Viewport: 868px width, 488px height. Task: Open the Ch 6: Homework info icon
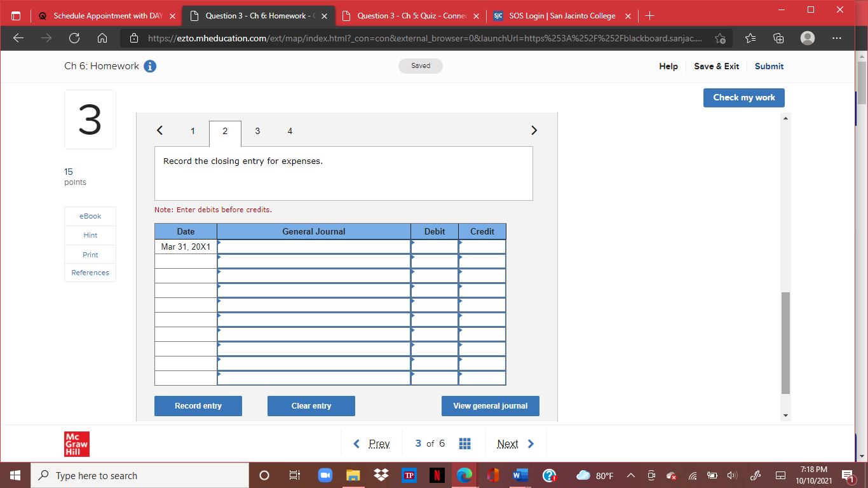(x=150, y=65)
